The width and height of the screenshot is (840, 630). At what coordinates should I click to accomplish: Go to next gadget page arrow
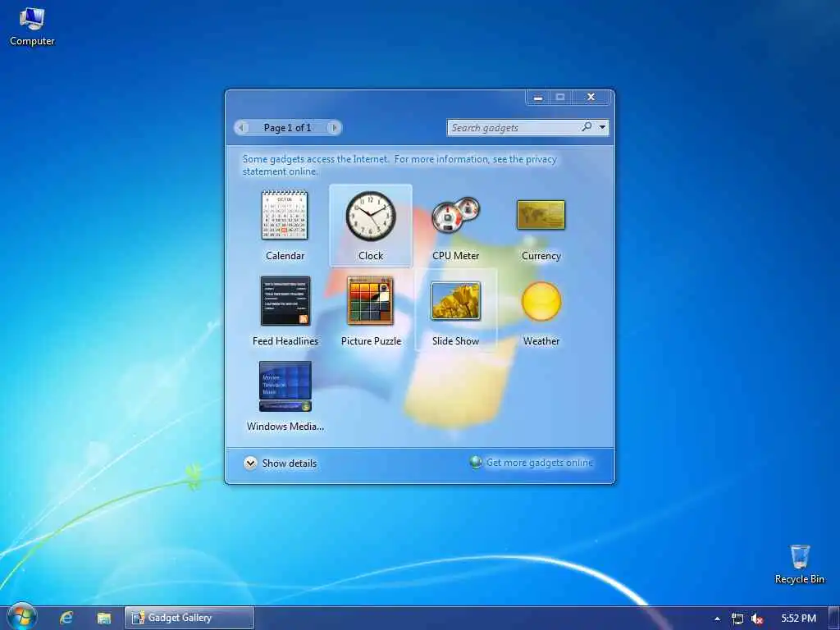tap(335, 127)
